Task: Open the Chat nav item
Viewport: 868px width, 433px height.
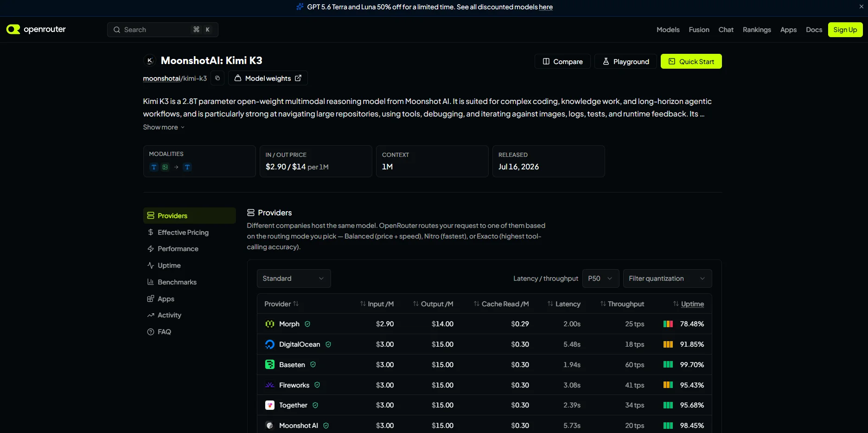Action: 726,30
